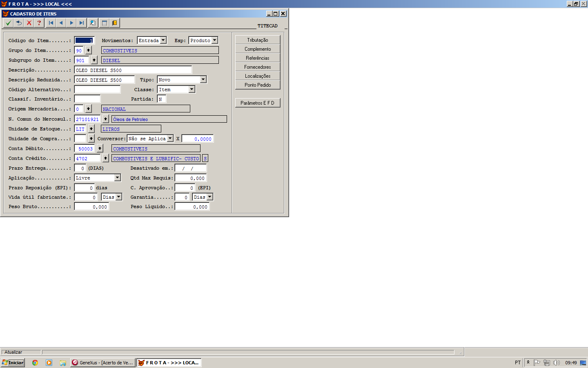
Task: Go to previous record arrow
Action: (61, 23)
